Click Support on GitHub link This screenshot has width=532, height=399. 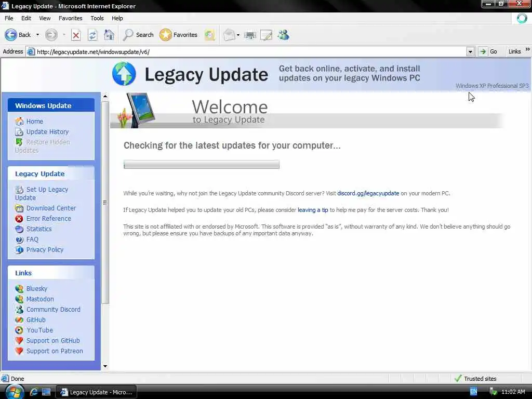(53, 341)
